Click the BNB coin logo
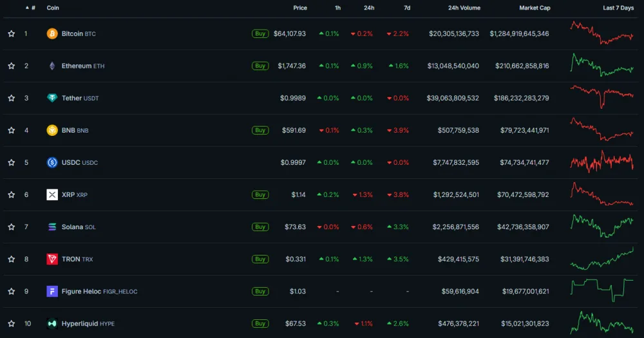This screenshot has height=338, width=644. point(52,130)
